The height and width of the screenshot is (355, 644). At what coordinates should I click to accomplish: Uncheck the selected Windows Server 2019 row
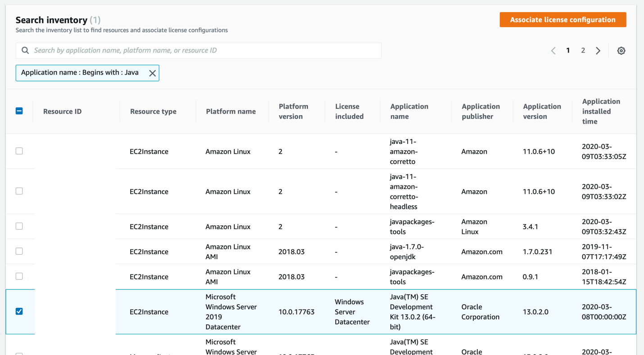(x=19, y=311)
